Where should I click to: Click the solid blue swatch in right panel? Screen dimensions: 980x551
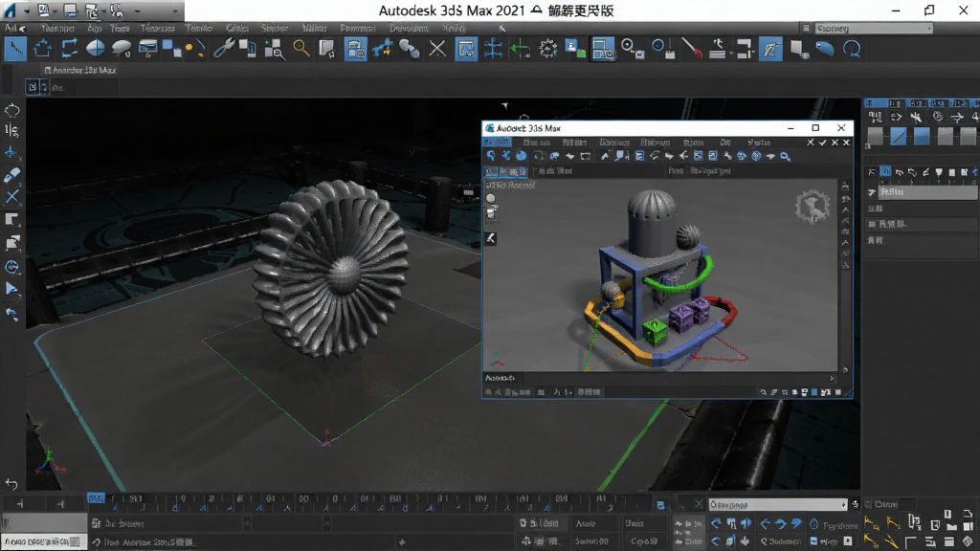click(922, 136)
